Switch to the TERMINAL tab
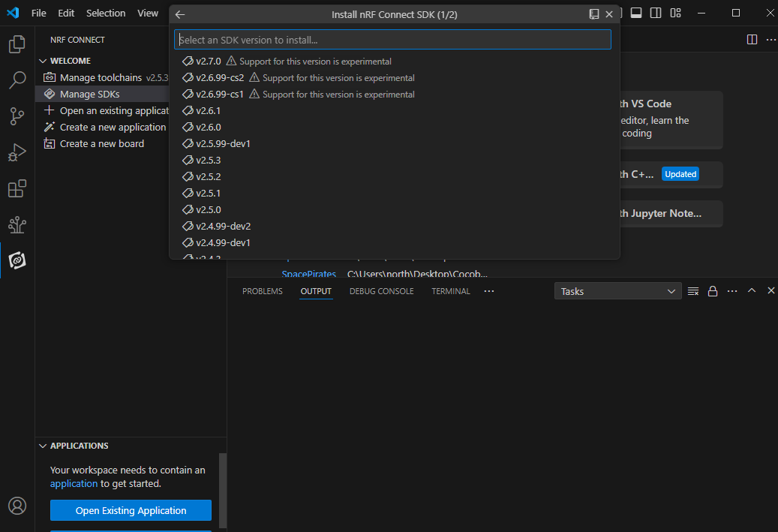 click(x=451, y=291)
